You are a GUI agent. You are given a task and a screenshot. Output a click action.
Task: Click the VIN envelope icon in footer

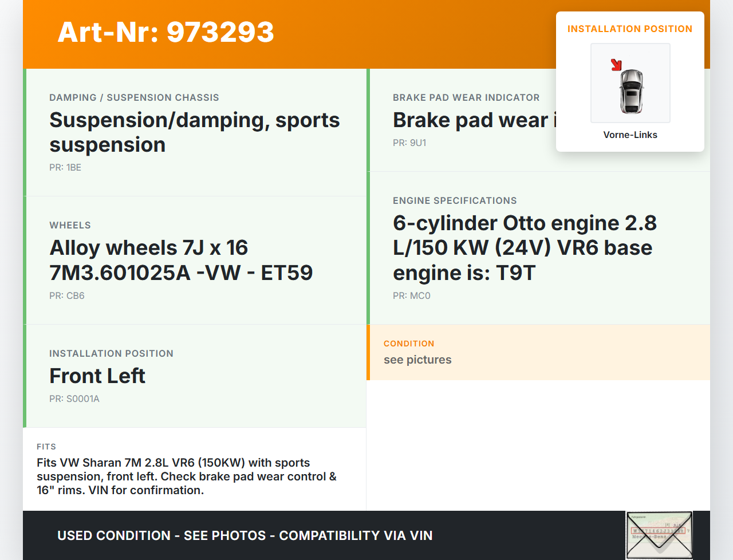coord(659,535)
